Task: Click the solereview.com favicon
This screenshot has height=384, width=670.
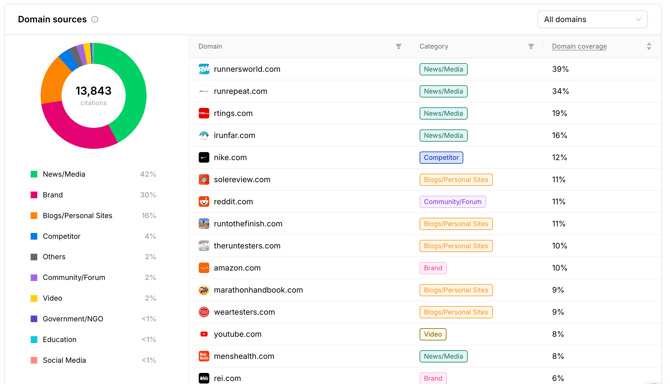Action: 204,179
